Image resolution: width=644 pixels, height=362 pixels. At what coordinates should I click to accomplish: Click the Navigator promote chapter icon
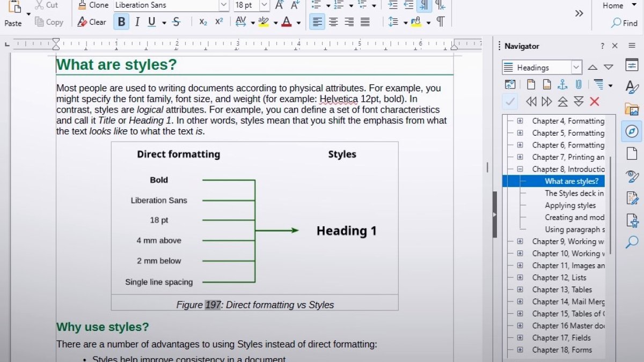click(x=531, y=101)
